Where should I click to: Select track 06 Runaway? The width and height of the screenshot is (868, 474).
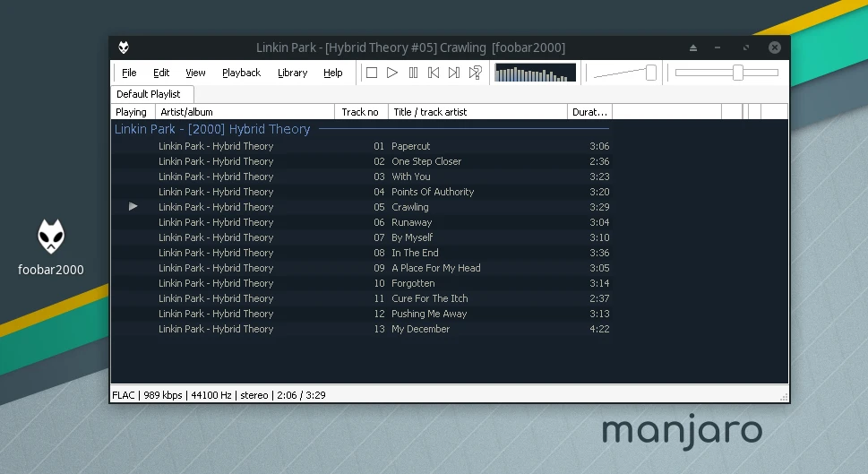coord(362,222)
